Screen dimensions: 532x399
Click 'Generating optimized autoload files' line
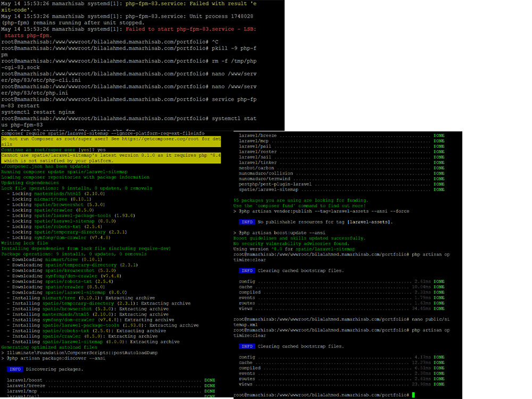pos(49,347)
